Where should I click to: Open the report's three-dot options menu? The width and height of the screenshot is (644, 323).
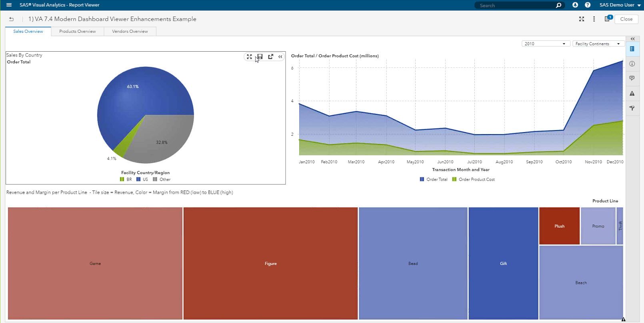[594, 19]
